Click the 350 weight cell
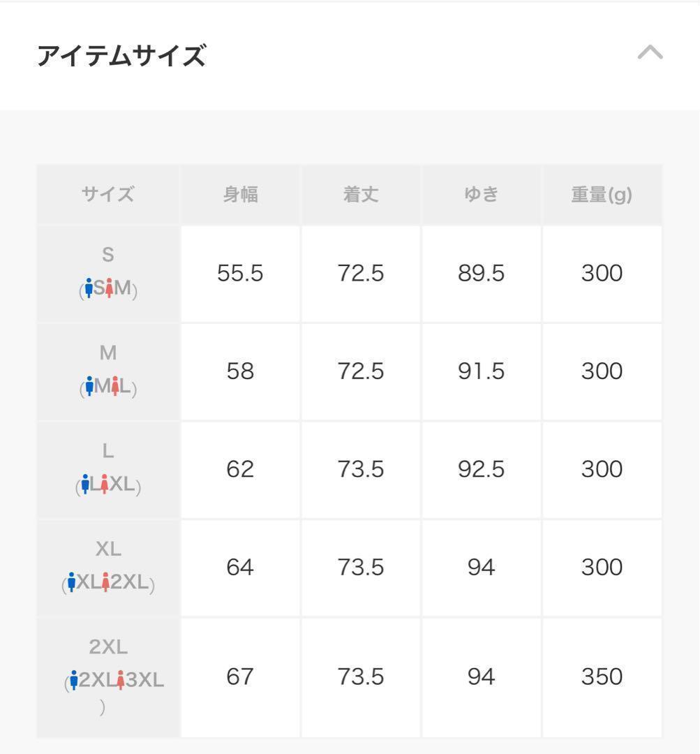This screenshot has height=754, width=700. tap(602, 677)
